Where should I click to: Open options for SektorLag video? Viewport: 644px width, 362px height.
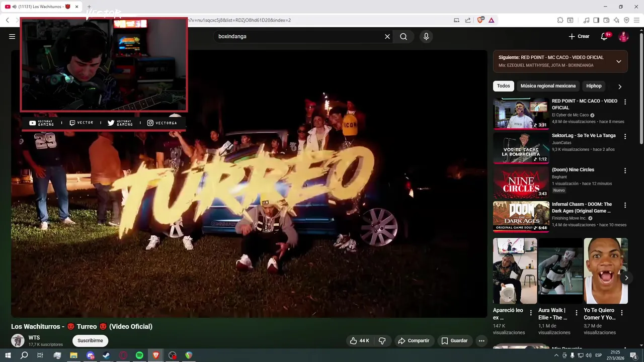coord(625,136)
